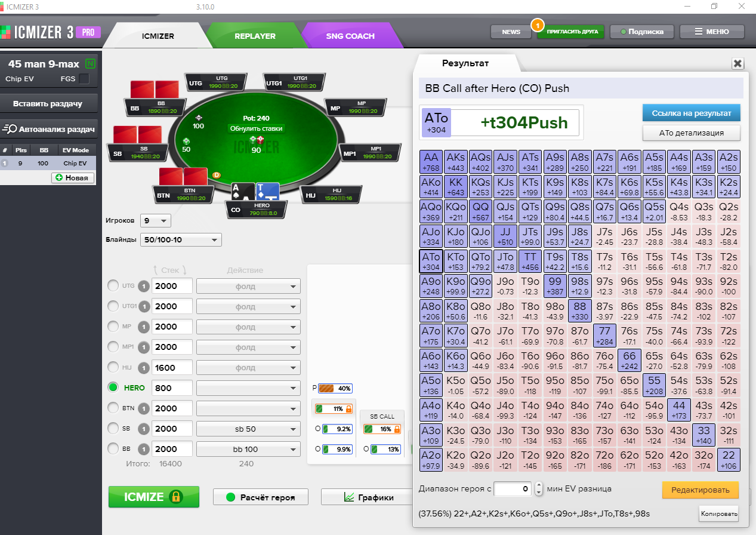Open the MP action dropdown
This screenshot has width=756, height=535.
pos(248,327)
